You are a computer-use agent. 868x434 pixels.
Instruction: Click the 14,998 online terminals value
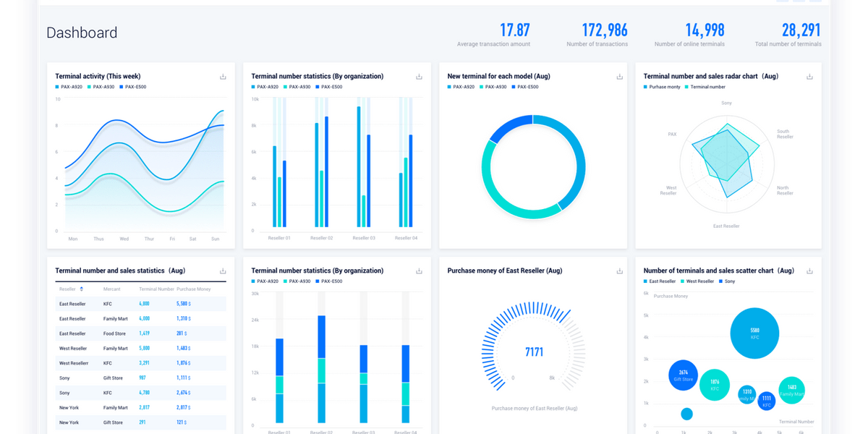click(705, 30)
